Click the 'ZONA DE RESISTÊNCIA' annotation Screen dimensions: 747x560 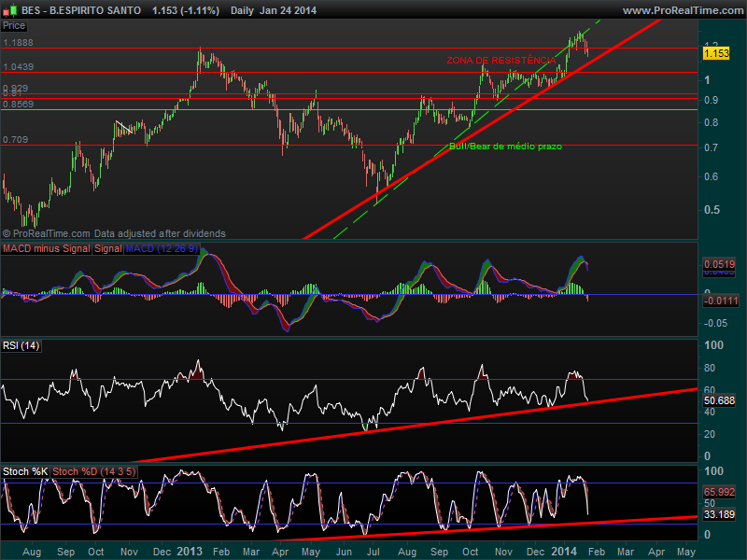coord(500,61)
